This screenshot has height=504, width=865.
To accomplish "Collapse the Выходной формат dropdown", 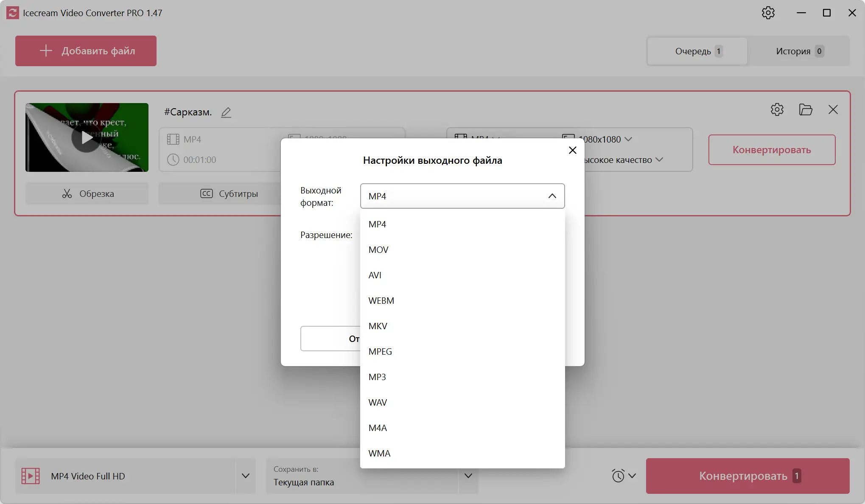I will [552, 196].
